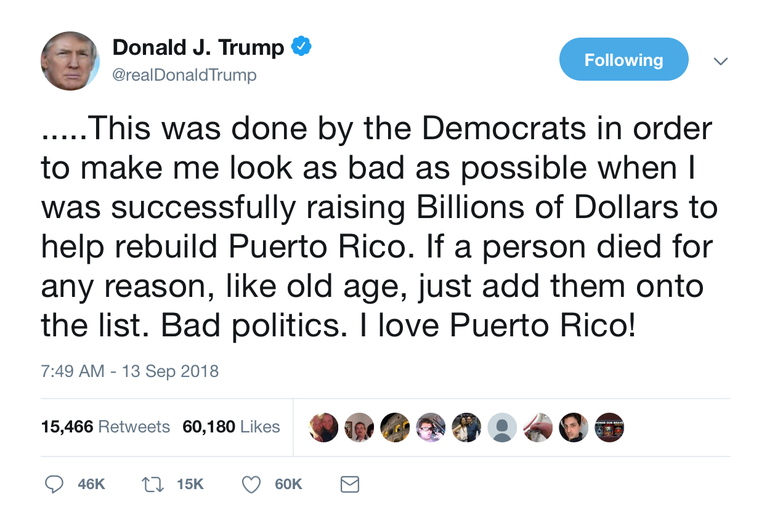The image size is (775, 531).
Task: Open the author's profile photo
Action: pos(70,61)
